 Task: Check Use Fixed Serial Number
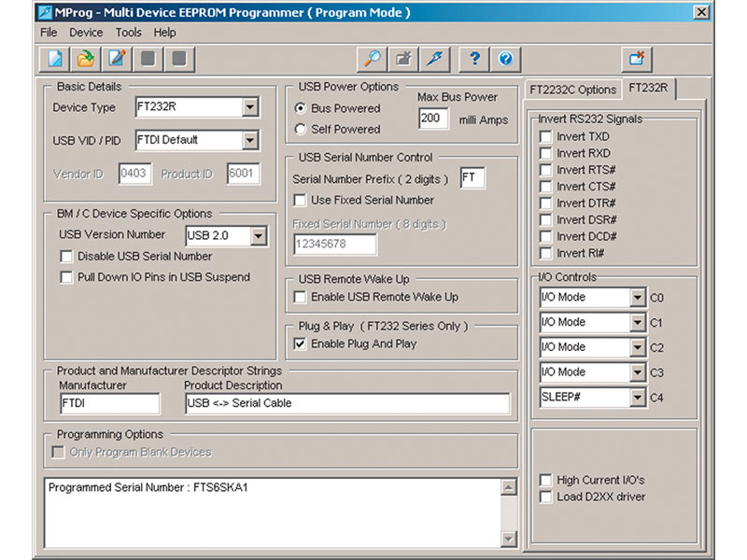(x=300, y=200)
